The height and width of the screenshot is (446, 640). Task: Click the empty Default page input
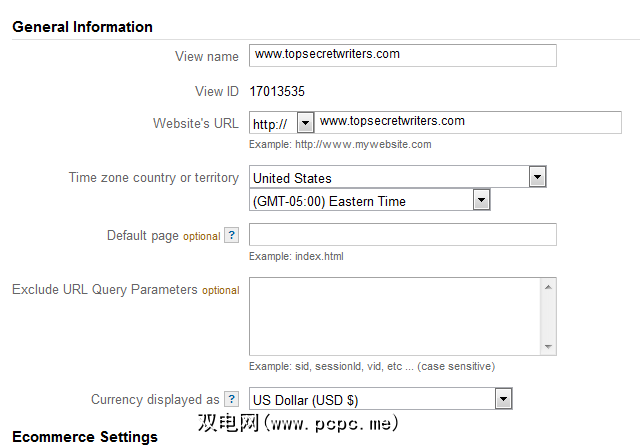tap(402, 235)
